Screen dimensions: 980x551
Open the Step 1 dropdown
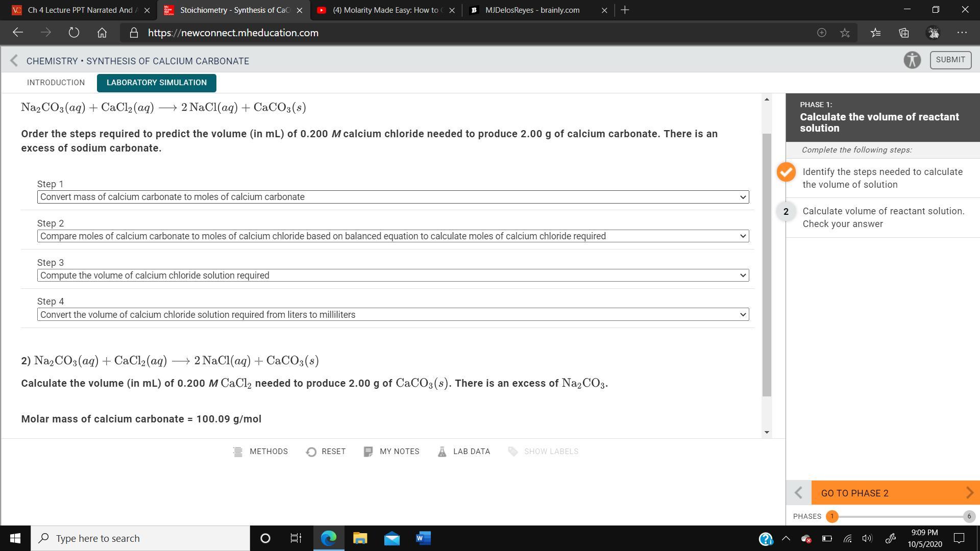click(393, 197)
